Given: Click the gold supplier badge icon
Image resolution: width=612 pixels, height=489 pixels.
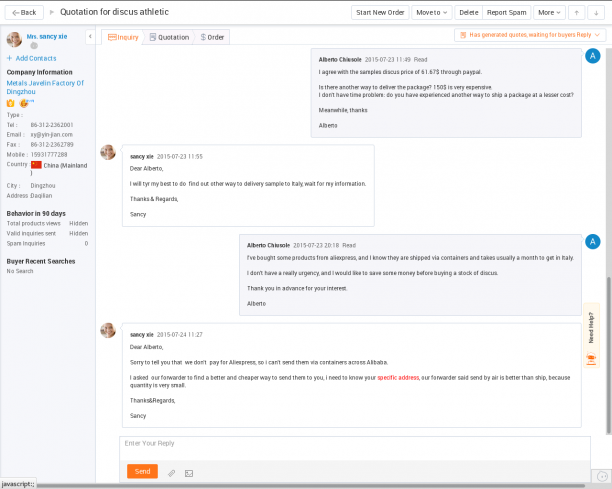Looking at the screenshot, I should (11, 103).
